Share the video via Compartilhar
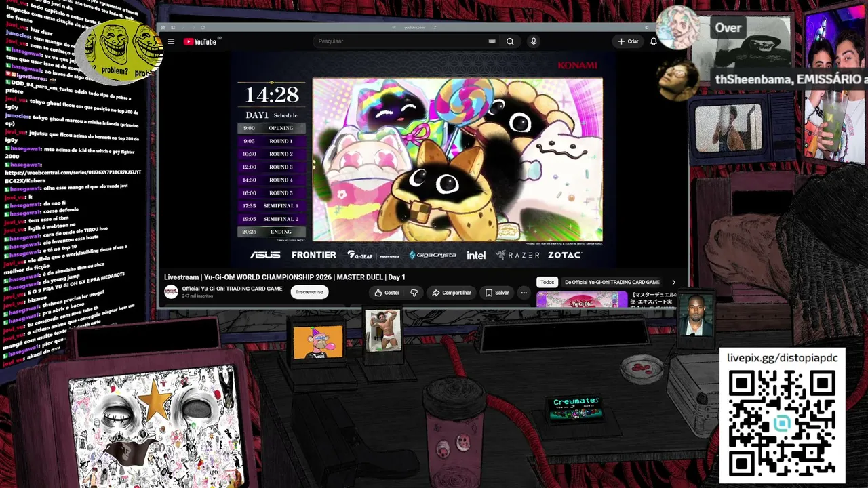Viewport: 868px width, 488px height. pyautogui.click(x=452, y=293)
